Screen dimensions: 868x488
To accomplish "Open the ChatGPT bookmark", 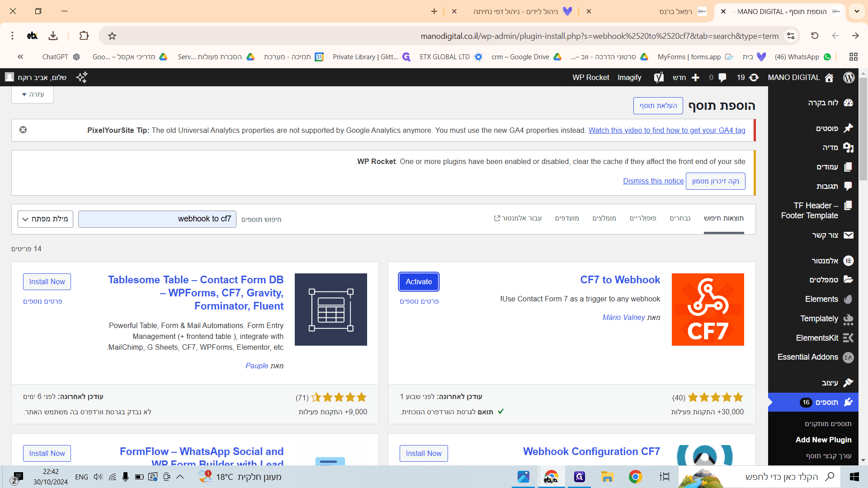I will click(x=61, y=57).
